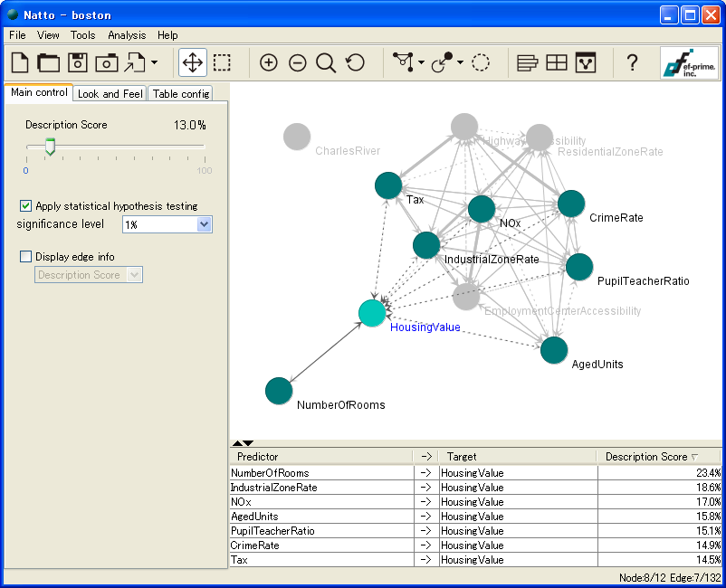This screenshot has width=726, height=588.
Task: Select the rectangular selection tool
Action: click(x=222, y=62)
